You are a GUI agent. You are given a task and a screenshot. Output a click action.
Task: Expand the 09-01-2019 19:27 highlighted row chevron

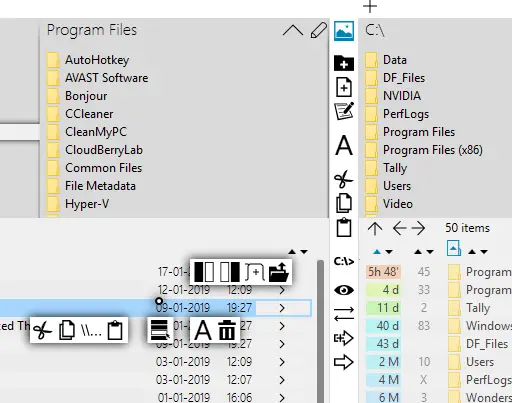[282, 308]
